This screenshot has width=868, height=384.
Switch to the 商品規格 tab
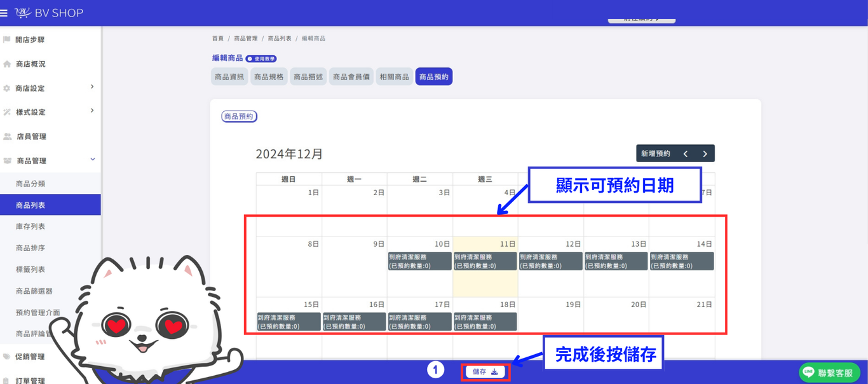coord(269,77)
